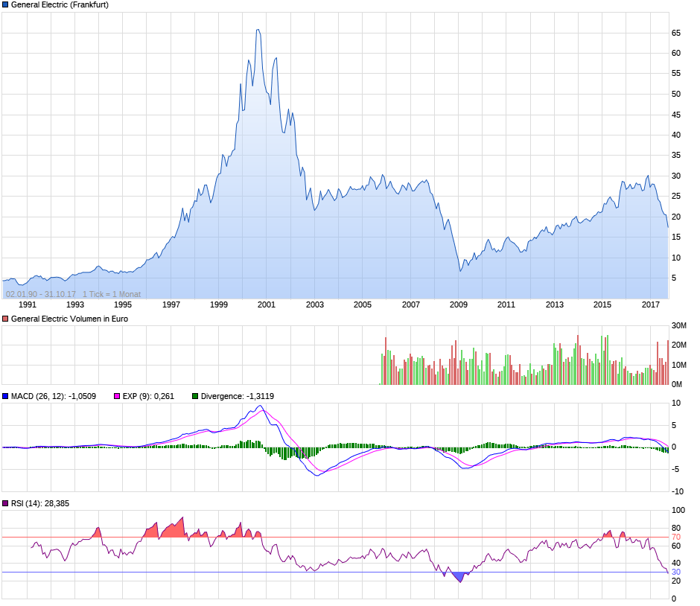Click the blue General Electric (Frankfurt) legend icon
This screenshot has width=700, height=606.
coord(6,4)
